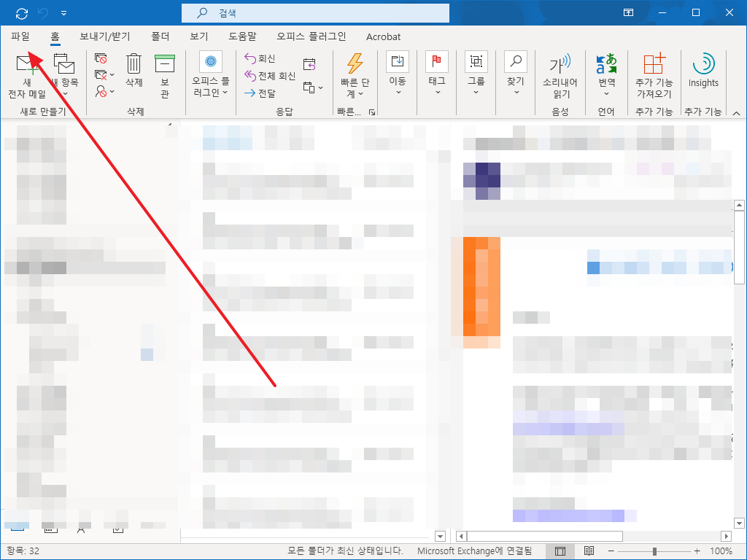The image size is (747, 560).
Task: Click horizontal scrollbar left arrow
Action: coord(461,537)
